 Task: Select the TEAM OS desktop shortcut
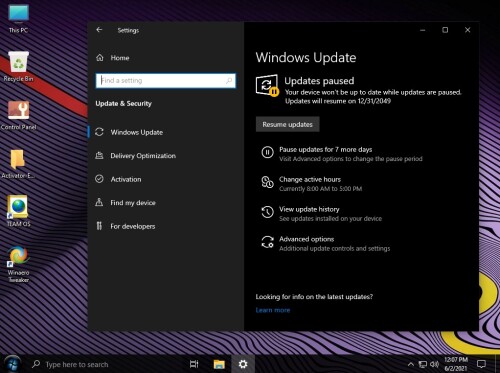coord(18,211)
